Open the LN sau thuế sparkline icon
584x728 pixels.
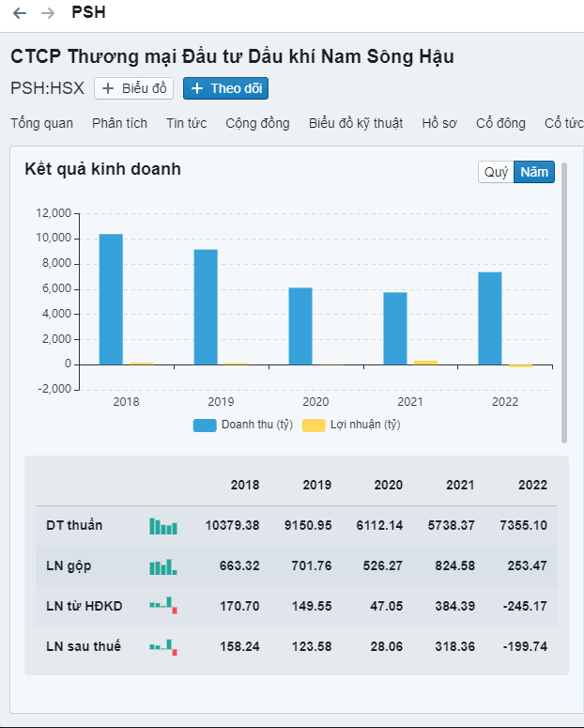pos(162,646)
